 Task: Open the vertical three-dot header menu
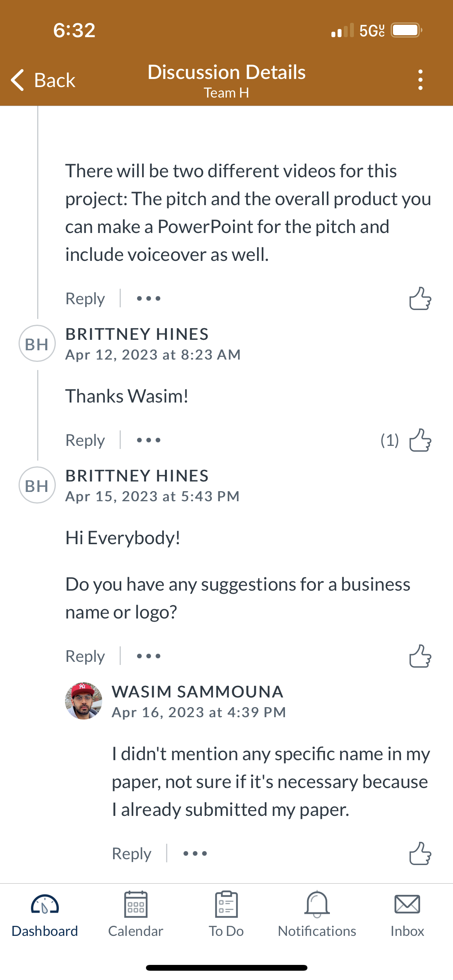pyautogui.click(x=420, y=80)
